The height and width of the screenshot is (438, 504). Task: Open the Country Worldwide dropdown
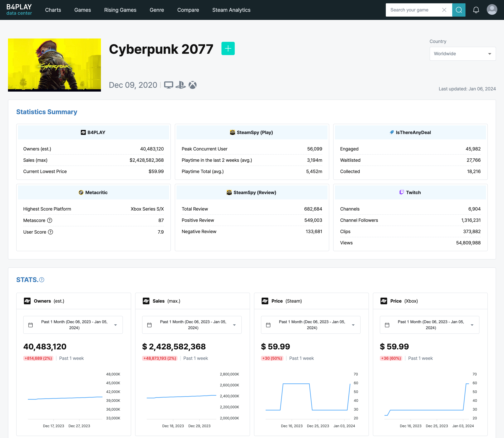(x=463, y=54)
